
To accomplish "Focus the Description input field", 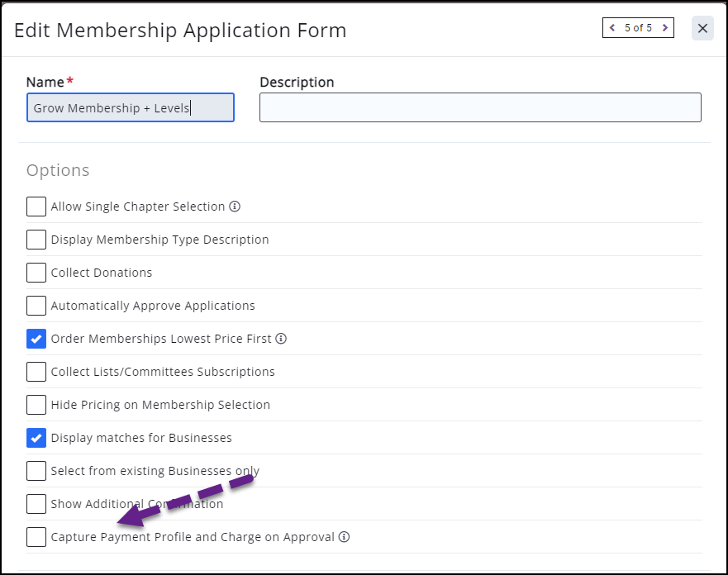I will [480, 108].
